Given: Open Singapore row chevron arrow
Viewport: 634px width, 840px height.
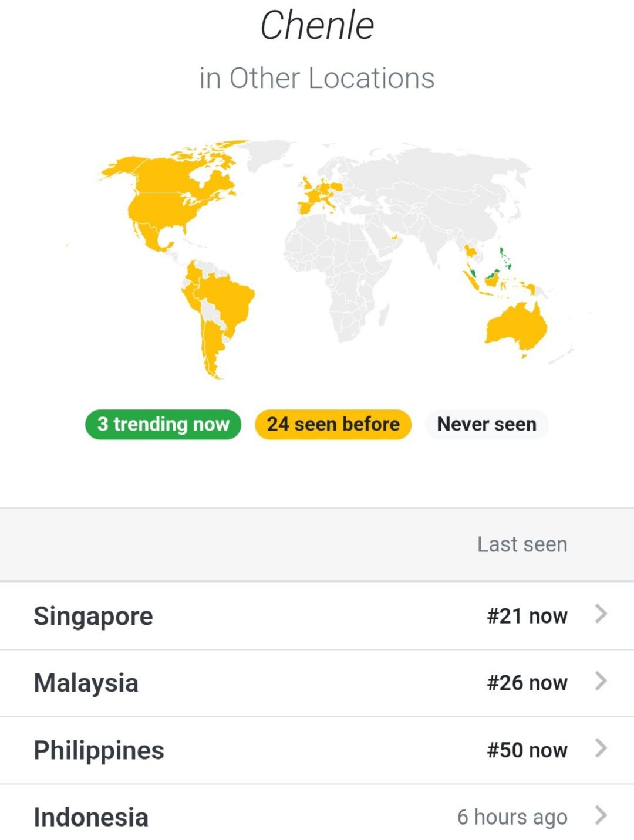Looking at the screenshot, I should [x=601, y=614].
